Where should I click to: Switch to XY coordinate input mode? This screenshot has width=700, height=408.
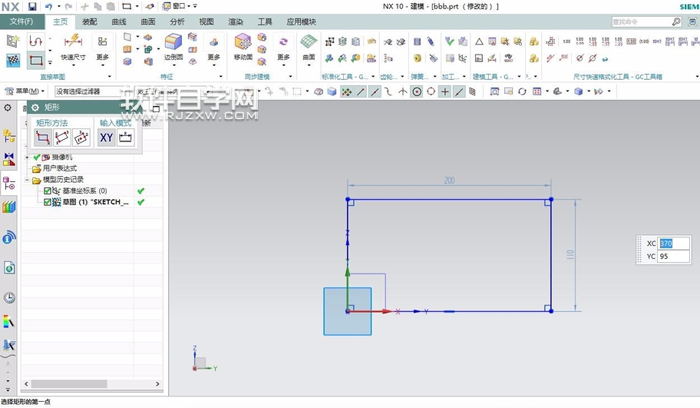tap(106, 137)
